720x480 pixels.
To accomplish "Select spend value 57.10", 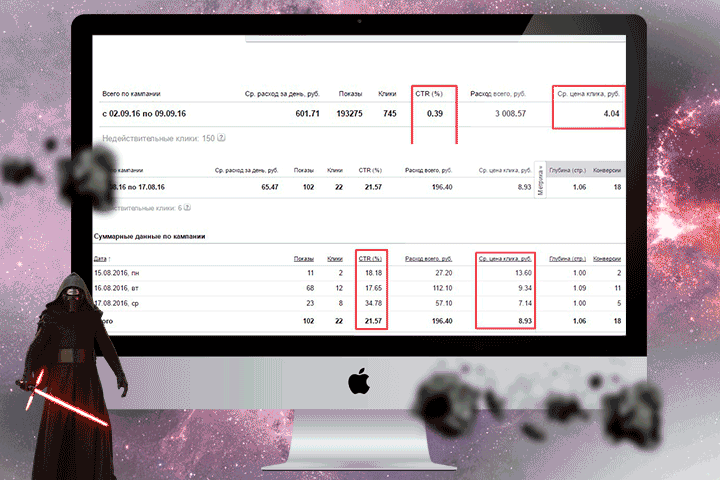I will (x=444, y=303).
